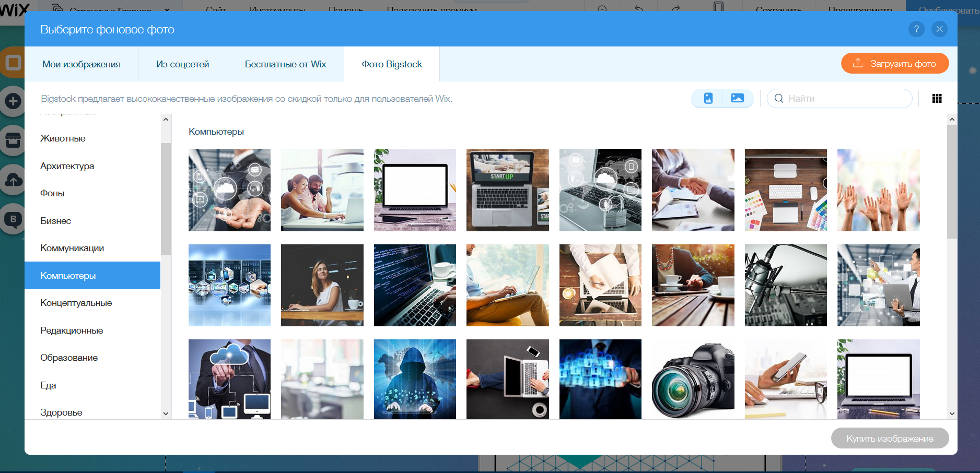The image size is (980, 473).
Task: Select the Фото Bigstock tab
Action: 392,64
